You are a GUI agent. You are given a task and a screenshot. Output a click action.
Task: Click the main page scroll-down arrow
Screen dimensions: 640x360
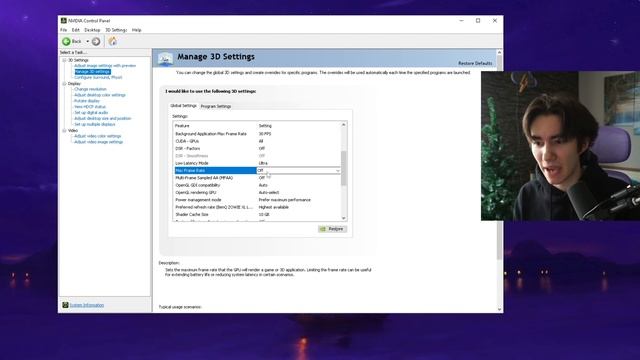tap(499, 309)
